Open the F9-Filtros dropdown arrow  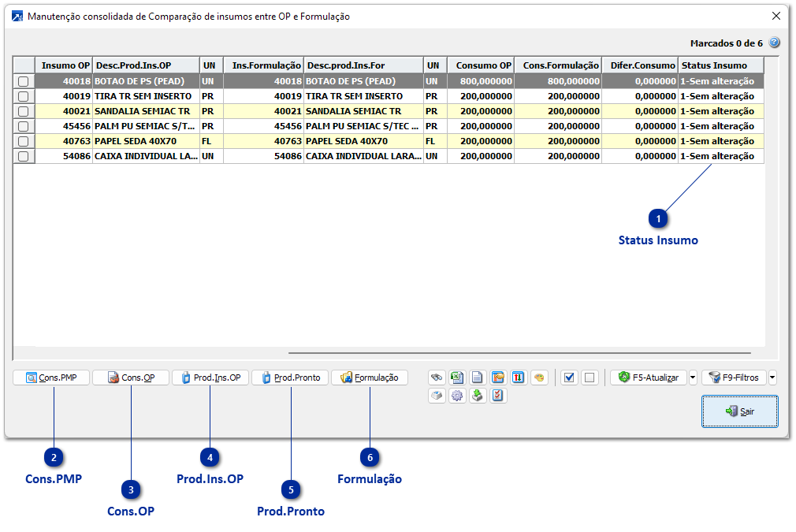(772, 378)
